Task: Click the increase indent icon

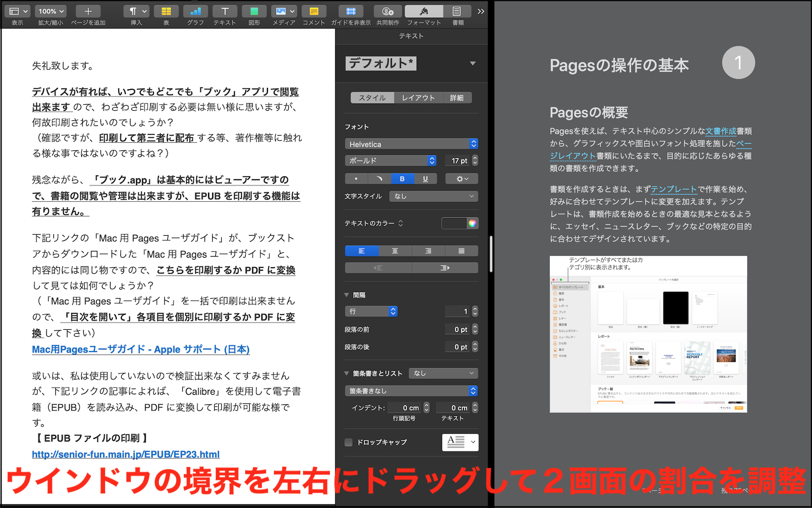Action: 445,268
